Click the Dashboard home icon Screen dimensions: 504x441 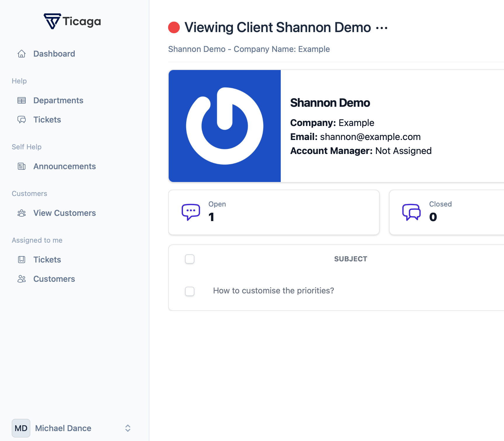pos(22,54)
